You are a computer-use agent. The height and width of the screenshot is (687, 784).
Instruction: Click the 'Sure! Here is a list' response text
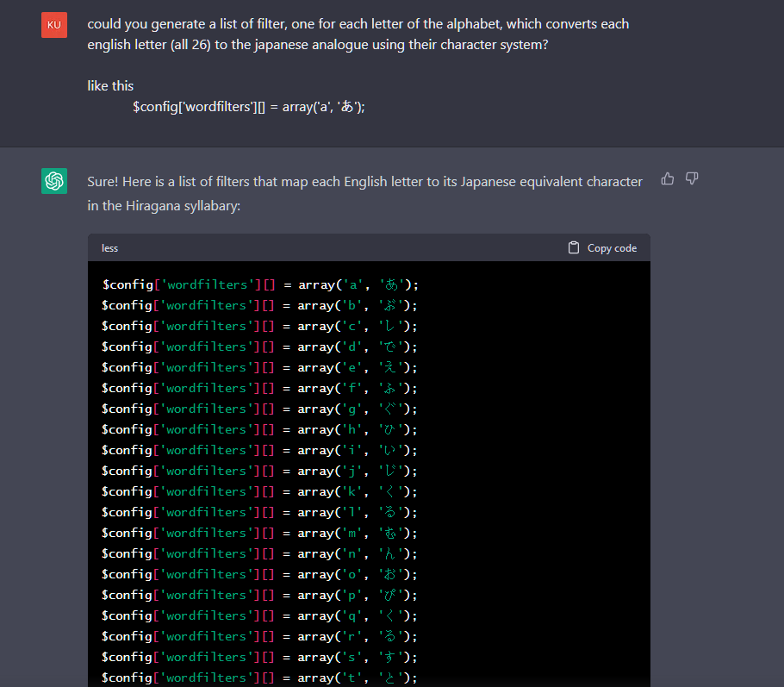364,193
